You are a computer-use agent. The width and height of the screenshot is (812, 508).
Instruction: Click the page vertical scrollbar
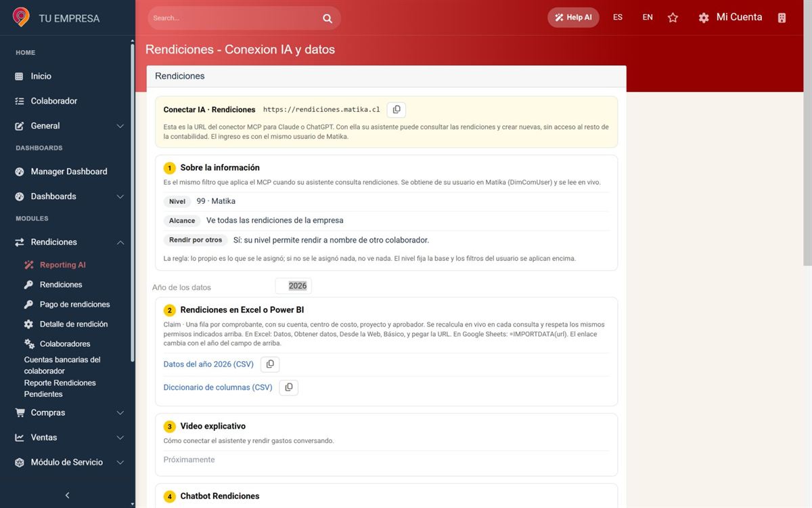point(807,132)
